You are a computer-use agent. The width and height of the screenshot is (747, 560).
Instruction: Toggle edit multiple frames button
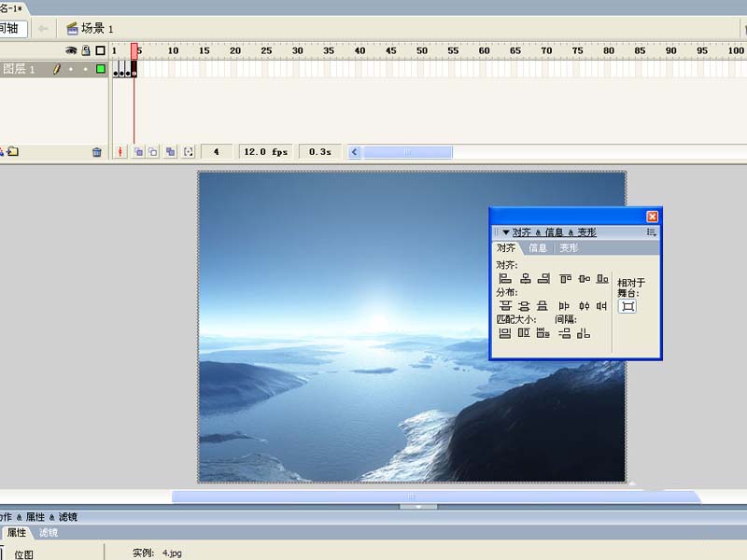pyautogui.click(x=170, y=152)
